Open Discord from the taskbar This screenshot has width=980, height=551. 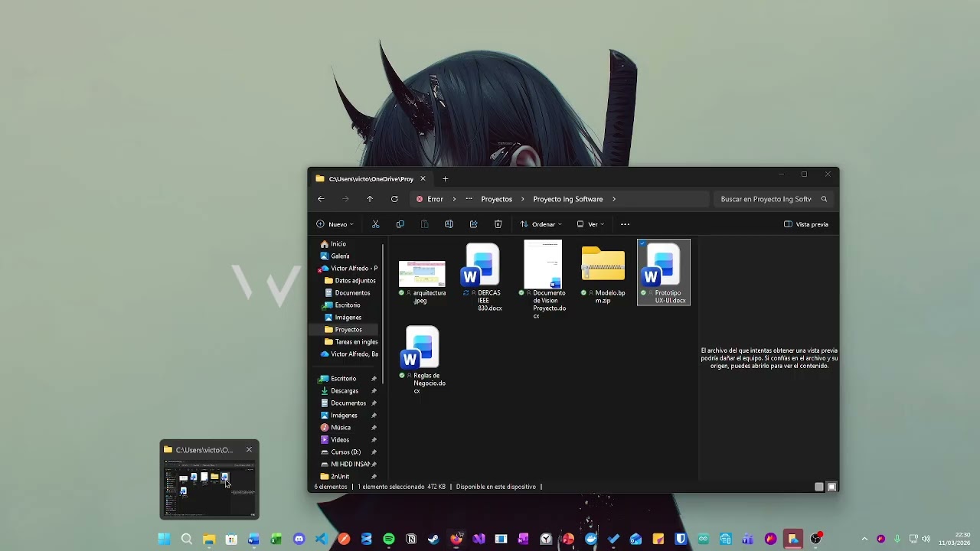point(299,540)
